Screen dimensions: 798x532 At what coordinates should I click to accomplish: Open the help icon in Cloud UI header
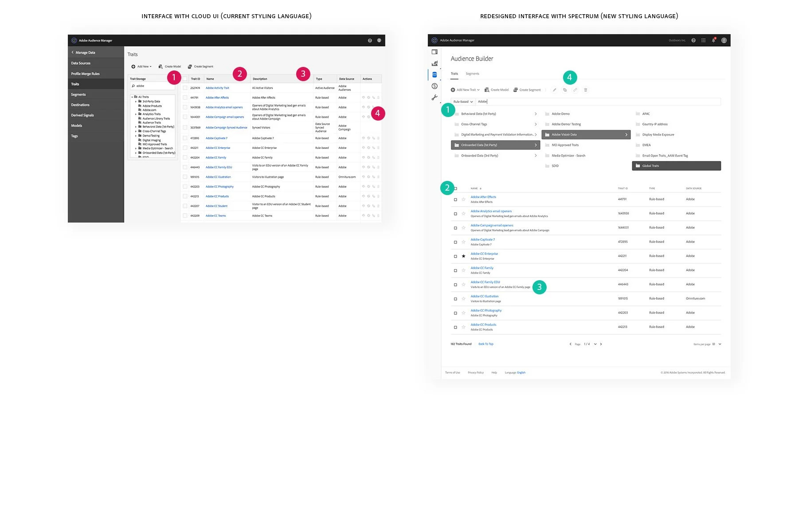[x=370, y=40]
